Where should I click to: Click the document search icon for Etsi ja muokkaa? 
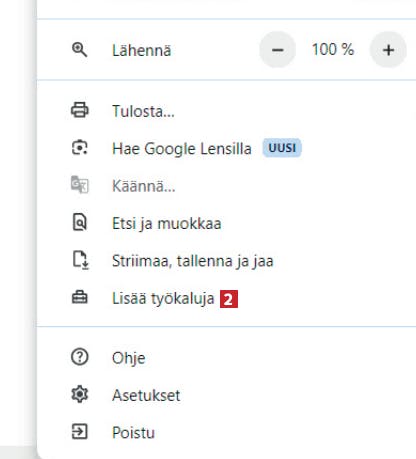80,222
